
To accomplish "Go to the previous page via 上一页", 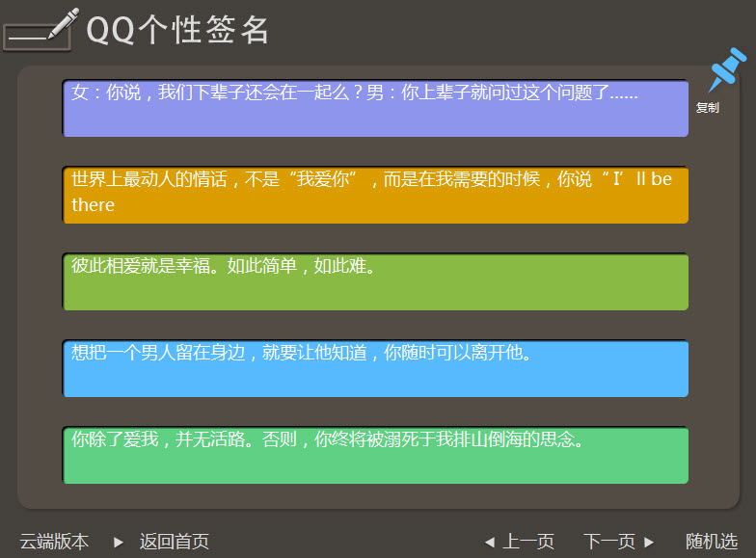I will pos(528,542).
